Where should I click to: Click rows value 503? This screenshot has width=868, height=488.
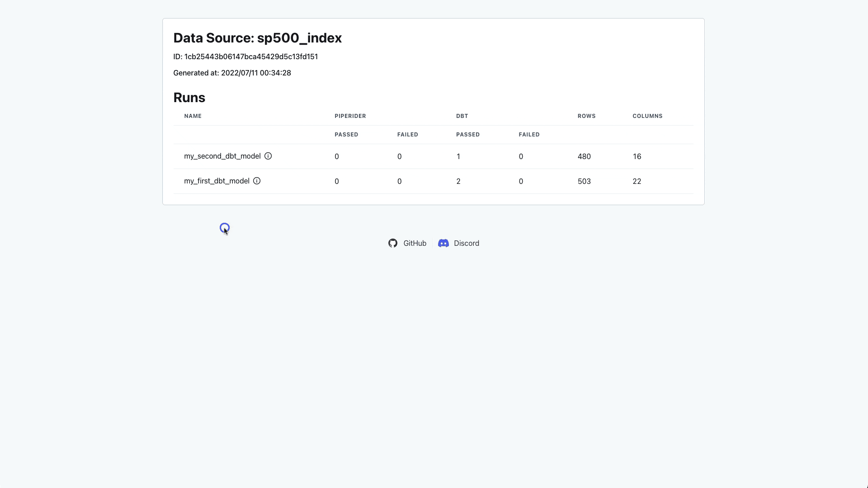point(584,181)
